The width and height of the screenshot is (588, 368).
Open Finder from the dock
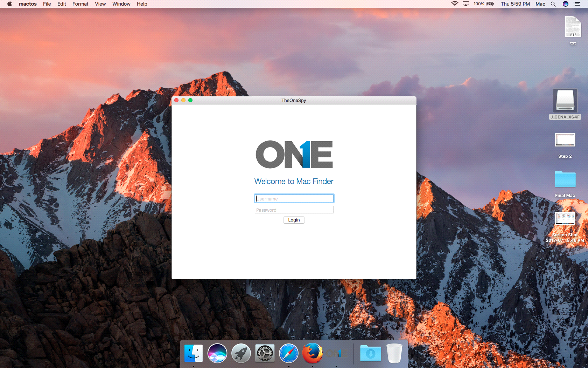tap(194, 353)
